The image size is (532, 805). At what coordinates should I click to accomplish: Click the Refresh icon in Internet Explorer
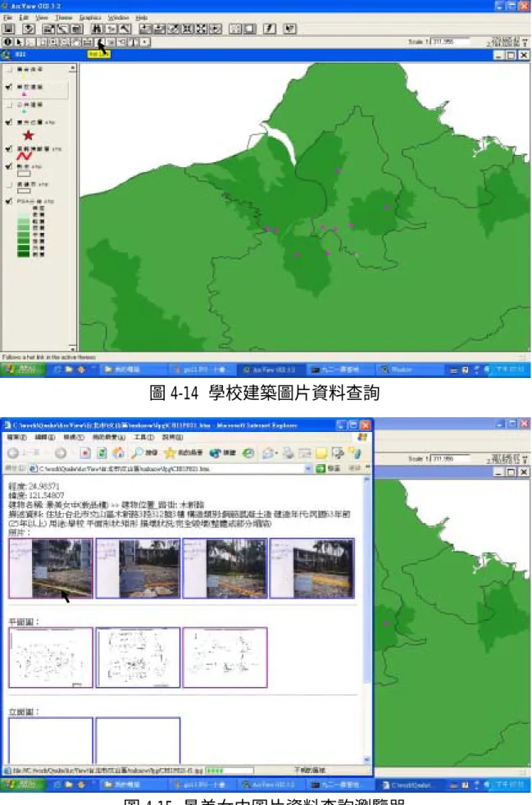[102, 453]
